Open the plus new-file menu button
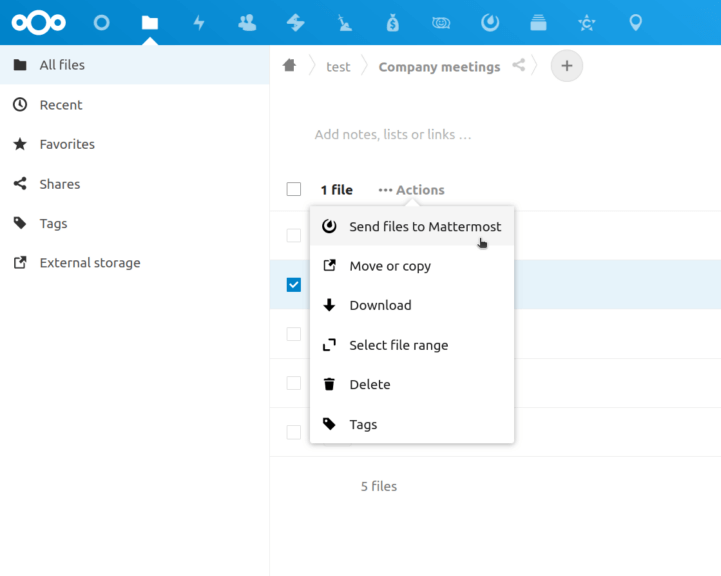The height and width of the screenshot is (576, 721). [566, 66]
